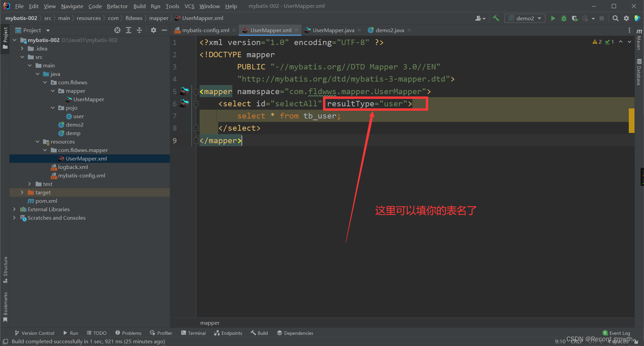644x346 pixels.
Task: Expand all in Project panel
Action: [x=129, y=30]
